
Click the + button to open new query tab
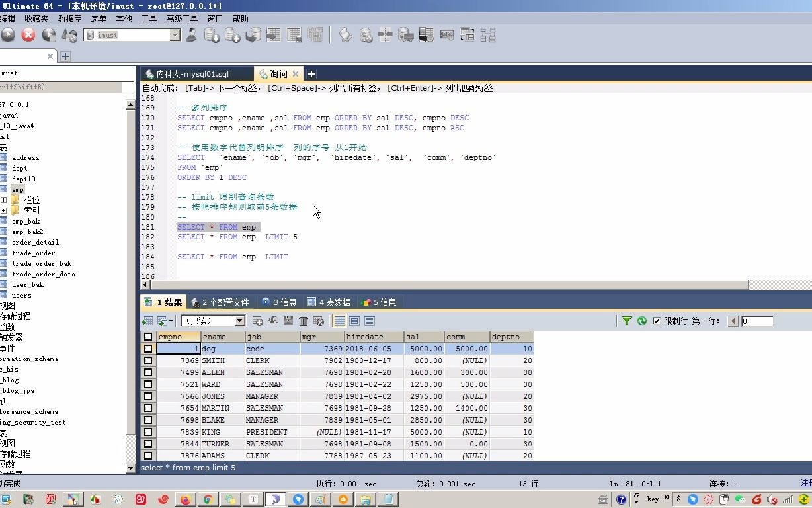[310, 74]
